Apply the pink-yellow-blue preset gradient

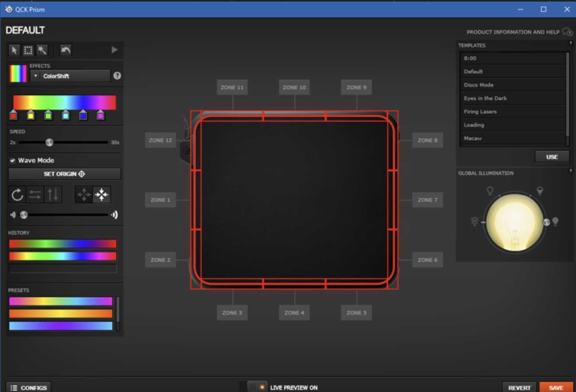click(61, 301)
